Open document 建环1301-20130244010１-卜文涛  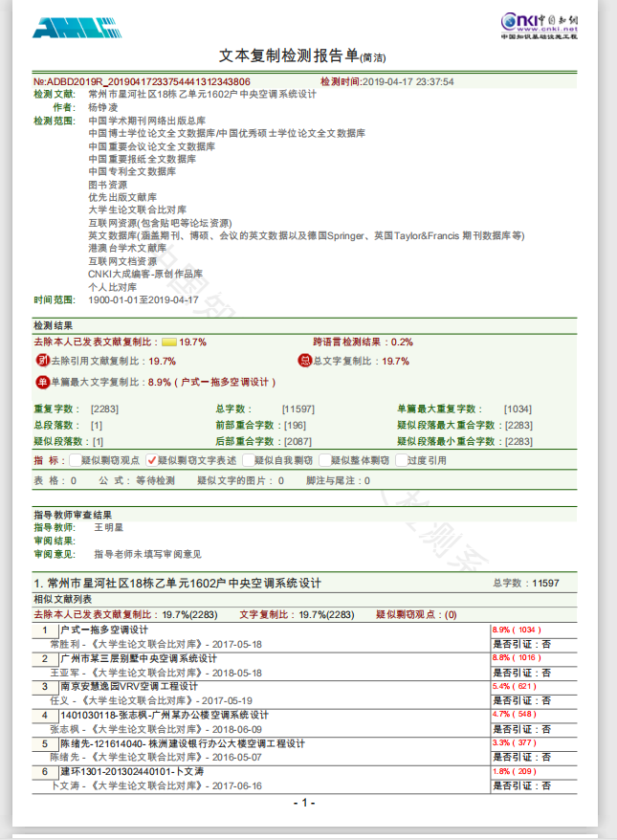[x=132, y=771]
